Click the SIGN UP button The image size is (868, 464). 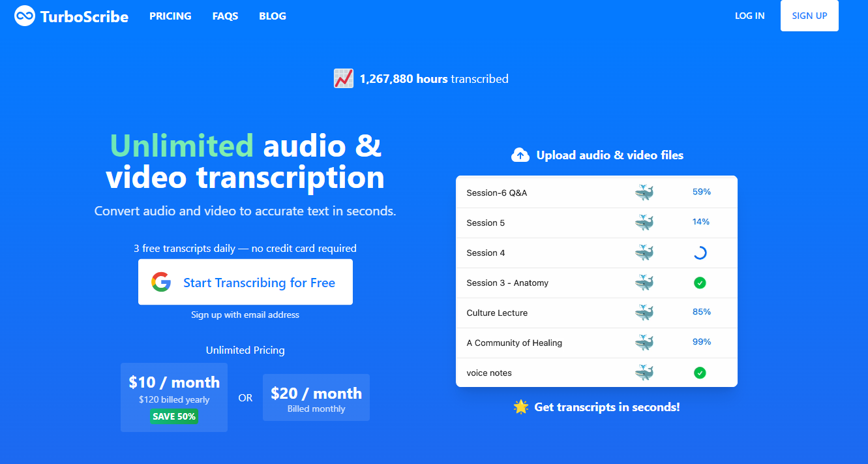(809, 16)
